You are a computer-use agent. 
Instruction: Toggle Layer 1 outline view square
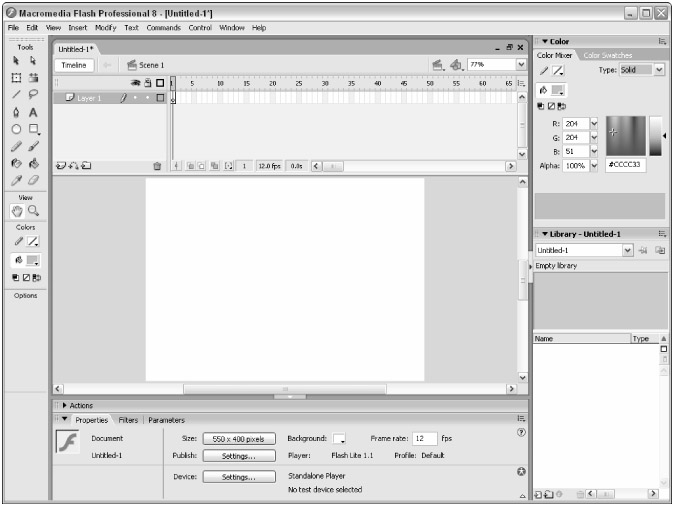(x=159, y=97)
